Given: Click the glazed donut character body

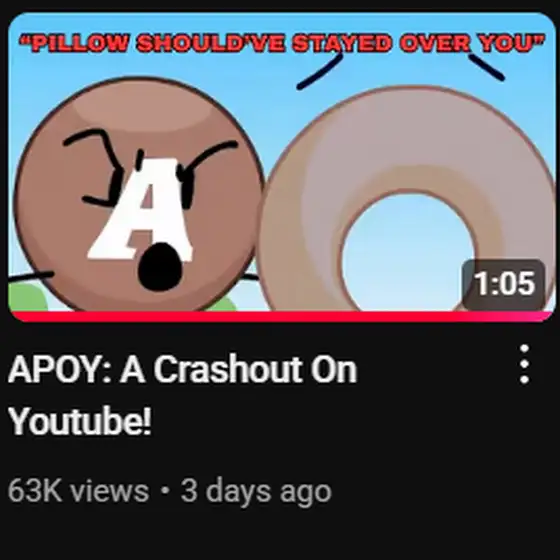Looking at the screenshot, I should click(x=406, y=199).
